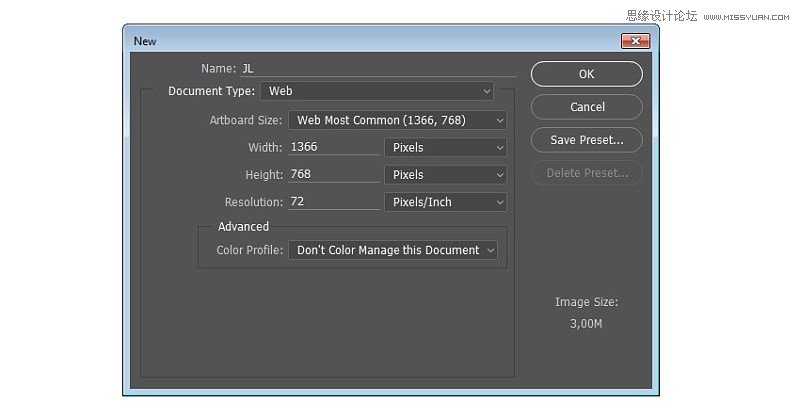Select the Height value field
This screenshot has height=419, width=800.
334,174
